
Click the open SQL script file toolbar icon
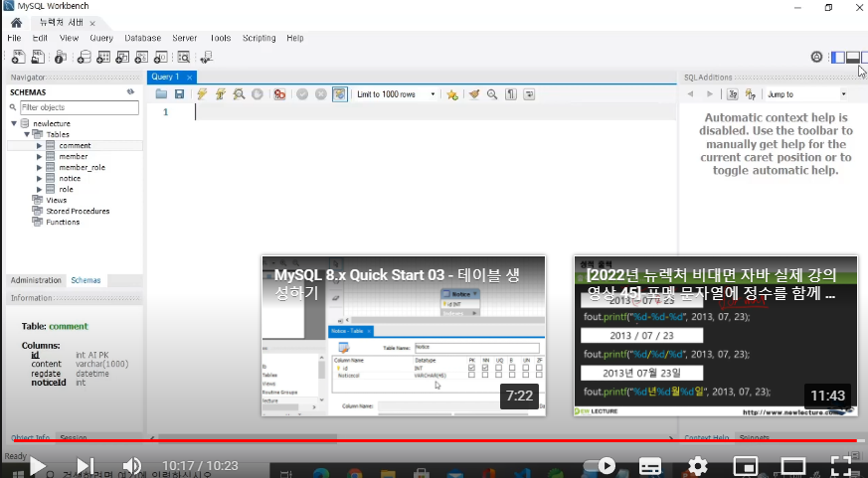point(38,57)
